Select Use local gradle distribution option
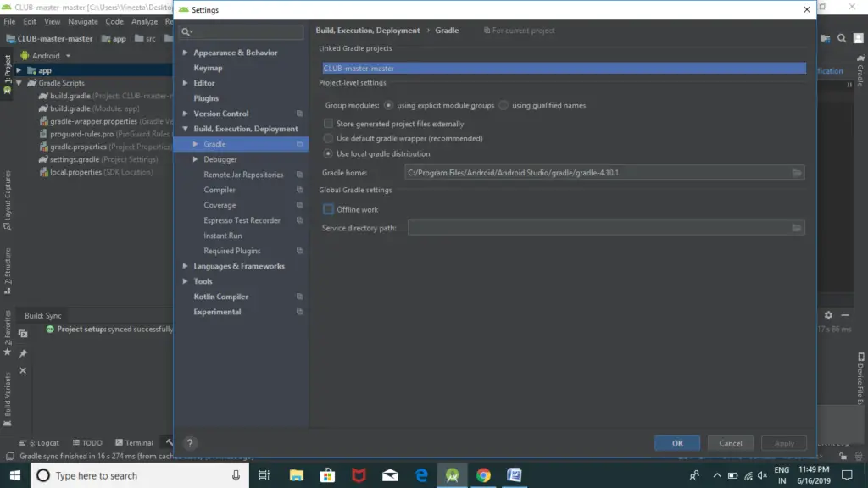 point(328,154)
